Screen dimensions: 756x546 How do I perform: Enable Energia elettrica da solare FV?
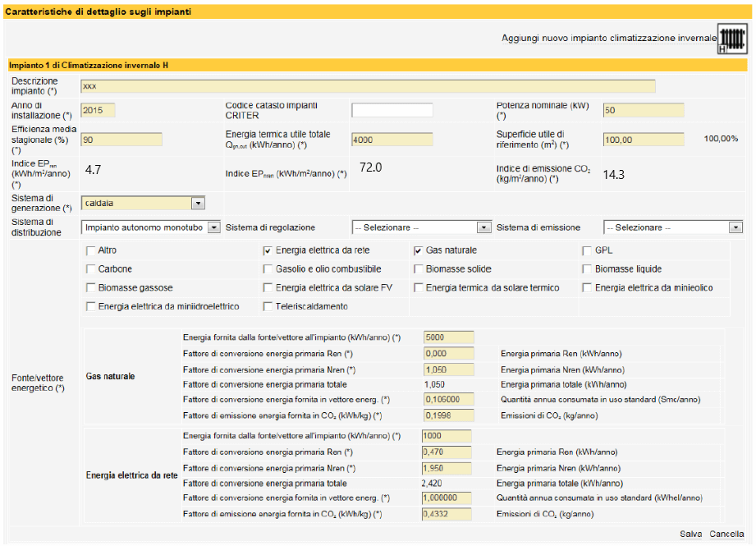tap(268, 288)
